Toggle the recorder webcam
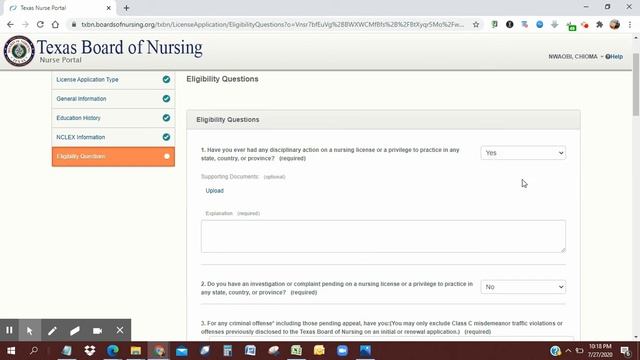 (97, 330)
